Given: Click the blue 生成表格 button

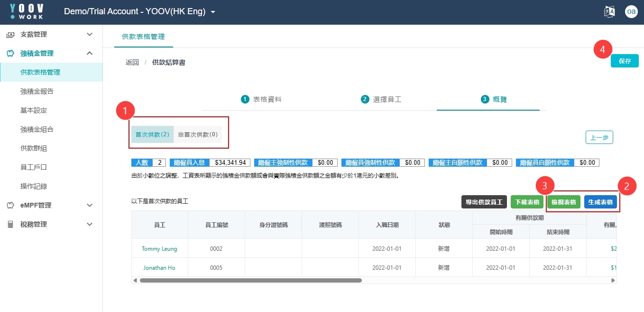Looking at the screenshot, I should click(x=600, y=202).
